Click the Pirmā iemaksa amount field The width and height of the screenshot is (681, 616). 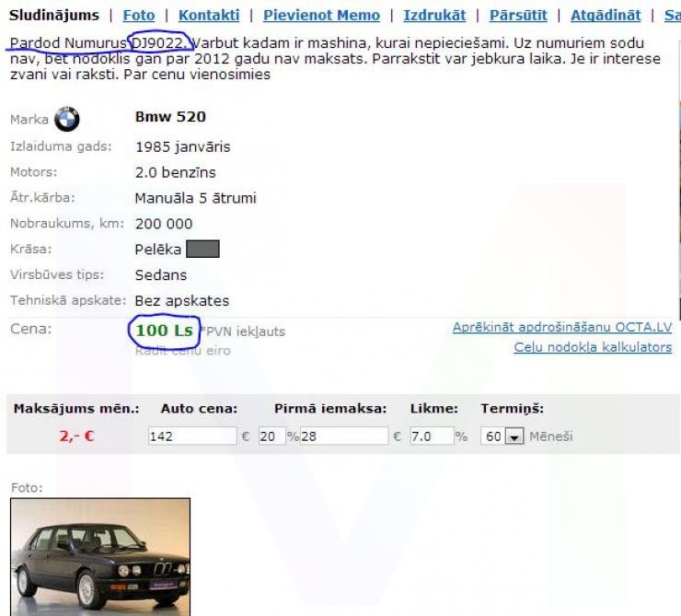(343, 436)
